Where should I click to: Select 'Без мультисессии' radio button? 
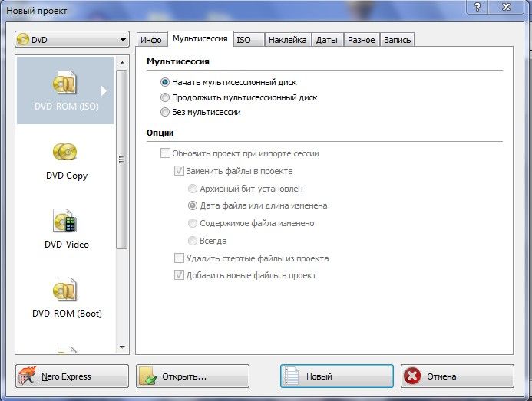tap(165, 112)
